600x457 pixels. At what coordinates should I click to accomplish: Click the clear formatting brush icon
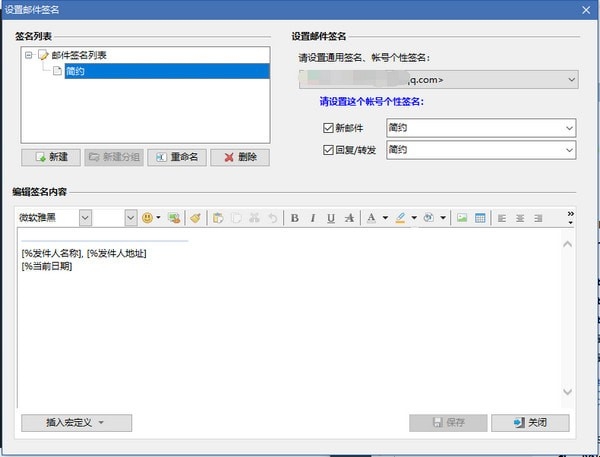[x=196, y=218]
